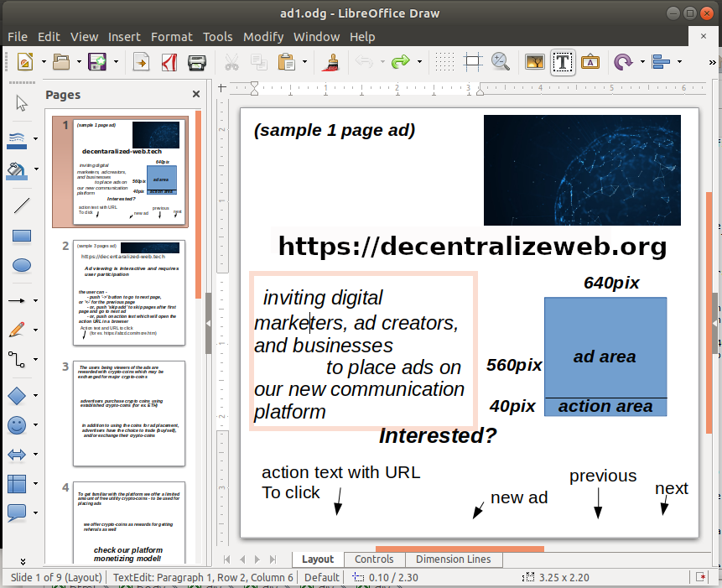722x588 pixels.
Task: Toggle Helplines While Moving button
Action: click(473, 62)
